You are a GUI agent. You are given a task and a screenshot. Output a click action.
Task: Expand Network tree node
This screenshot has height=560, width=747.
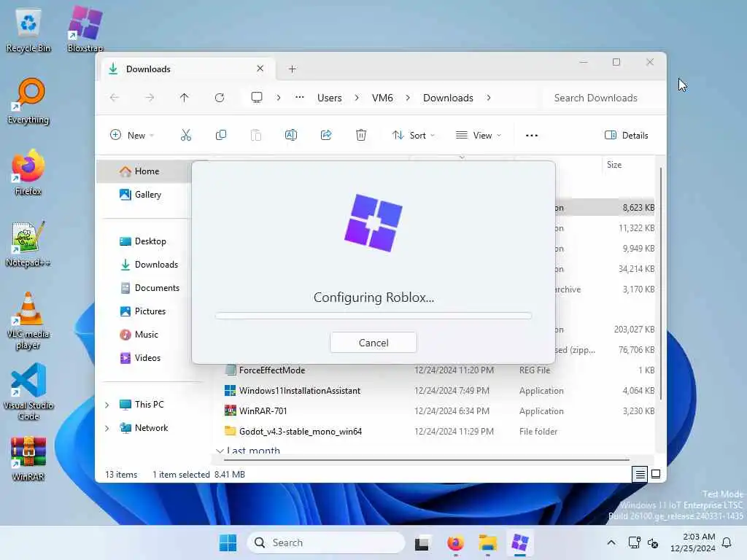[x=107, y=428]
